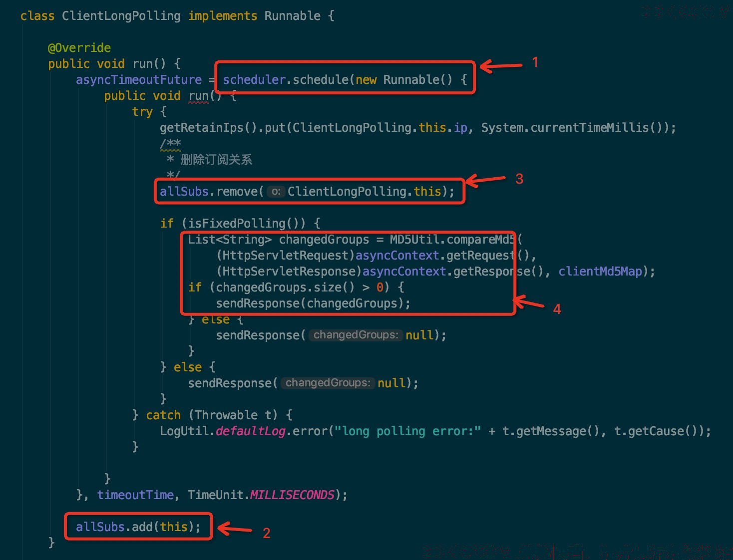Click the 'add' method on allSubs
The width and height of the screenshot is (733, 560).
point(142,527)
